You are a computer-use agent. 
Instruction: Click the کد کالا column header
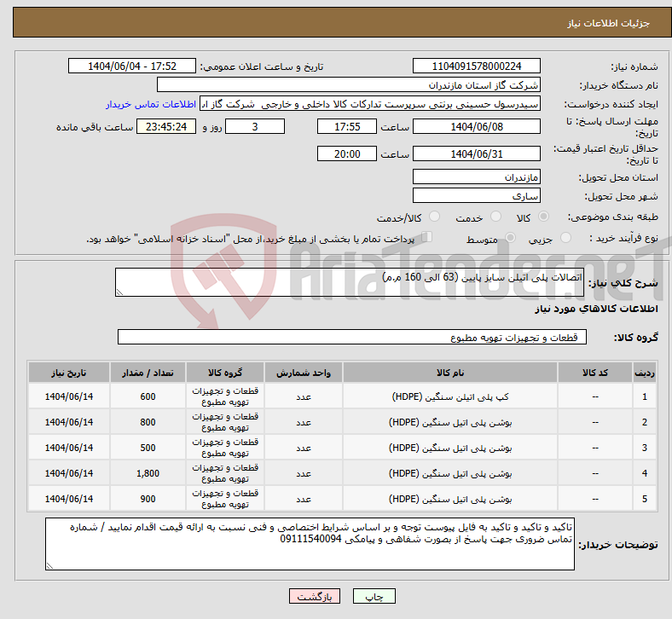pyautogui.click(x=595, y=373)
